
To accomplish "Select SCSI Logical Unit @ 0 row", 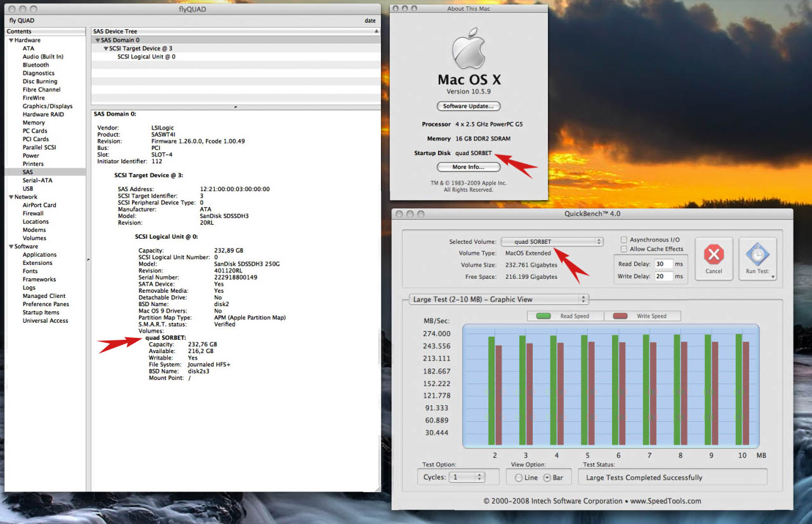I will [x=236, y=57].
